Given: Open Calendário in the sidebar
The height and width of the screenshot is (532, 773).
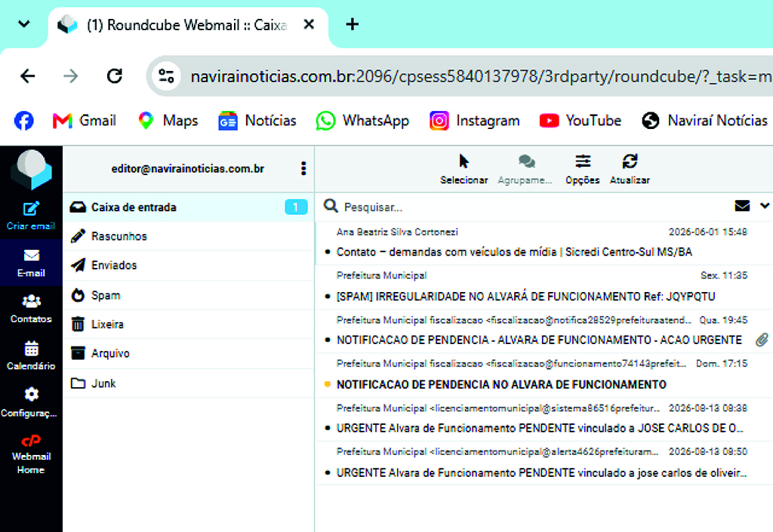Looking at the screenshot, I should coord(31,355).
